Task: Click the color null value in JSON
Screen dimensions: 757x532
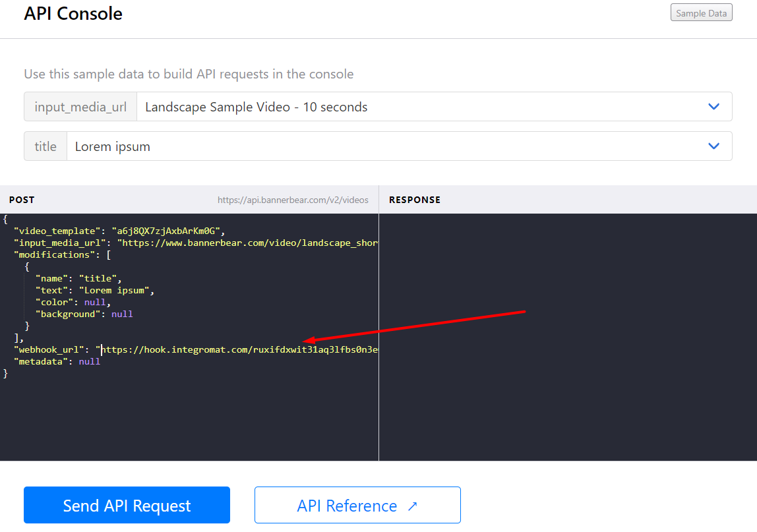Action: point(94,302)
